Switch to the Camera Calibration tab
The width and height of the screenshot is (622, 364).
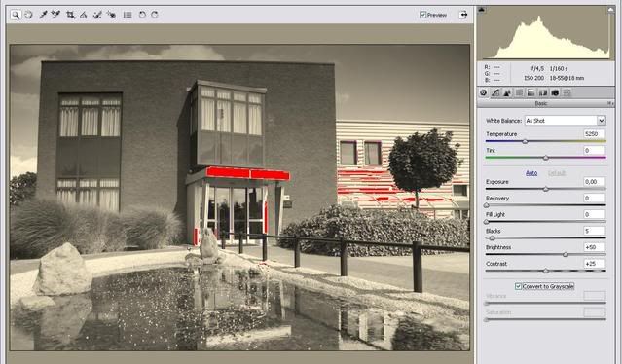(555, 92)
